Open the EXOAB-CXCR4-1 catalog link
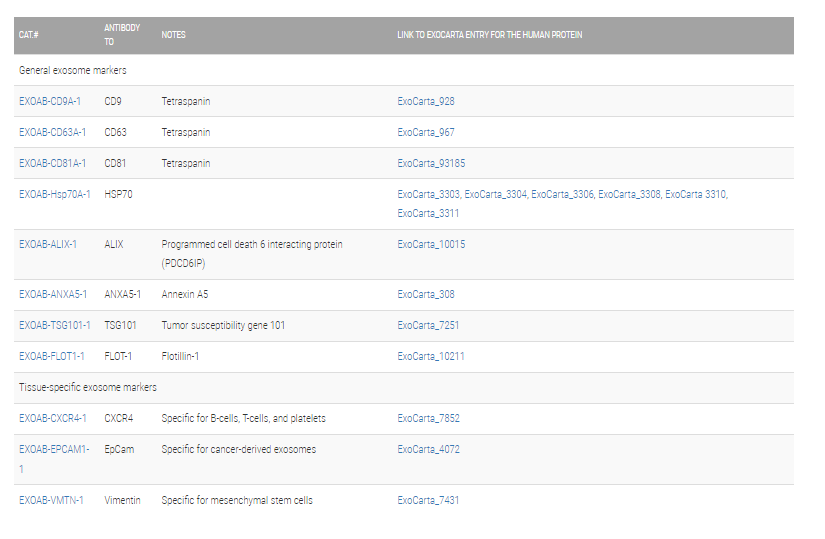Screen dimensions: 825x539 point(53,418)
